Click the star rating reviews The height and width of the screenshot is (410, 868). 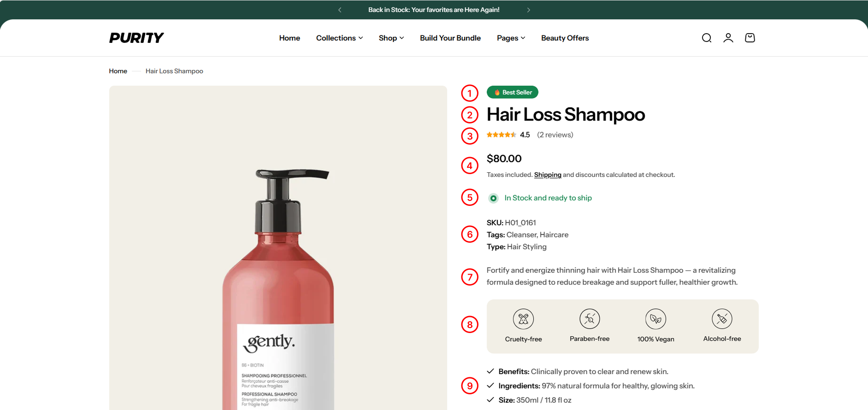pos(530,135)
